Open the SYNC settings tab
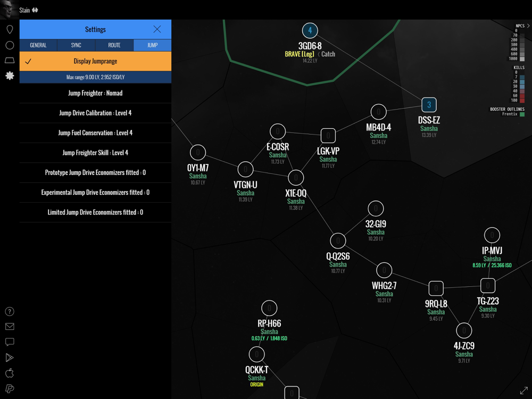 [x=76, y=45]
